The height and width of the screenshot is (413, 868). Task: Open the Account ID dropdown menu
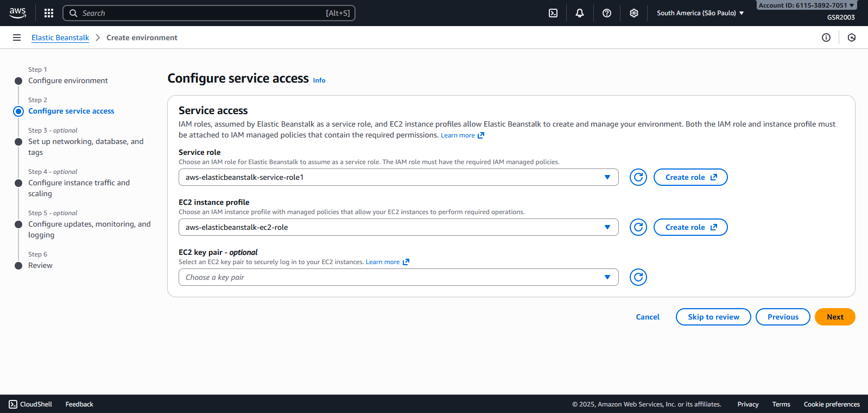[x=806, y=5]
